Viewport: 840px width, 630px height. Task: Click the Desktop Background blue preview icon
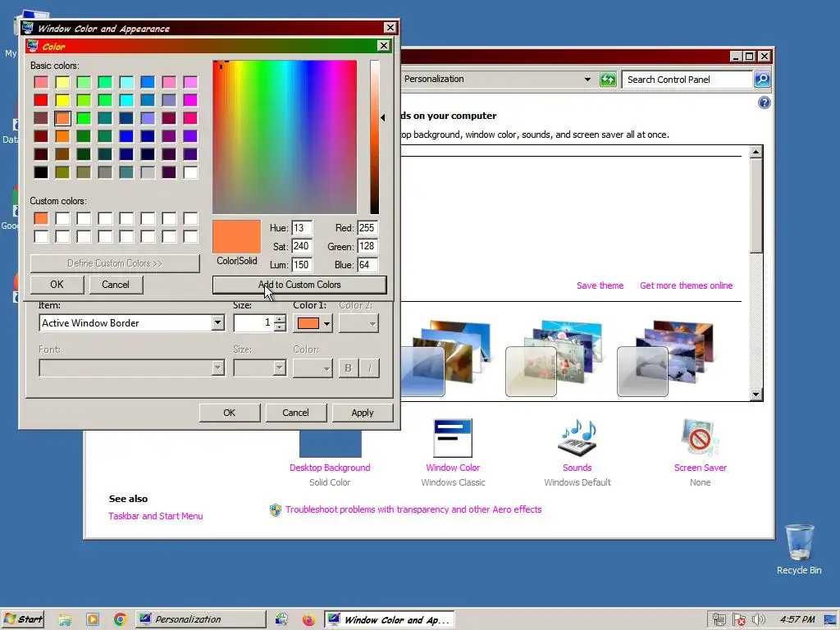click(330, 444)
